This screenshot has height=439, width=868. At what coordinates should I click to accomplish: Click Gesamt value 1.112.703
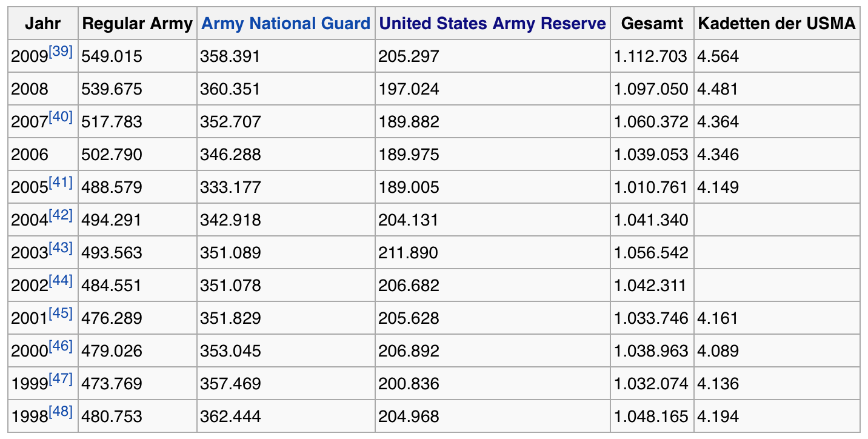pos(651,56)
